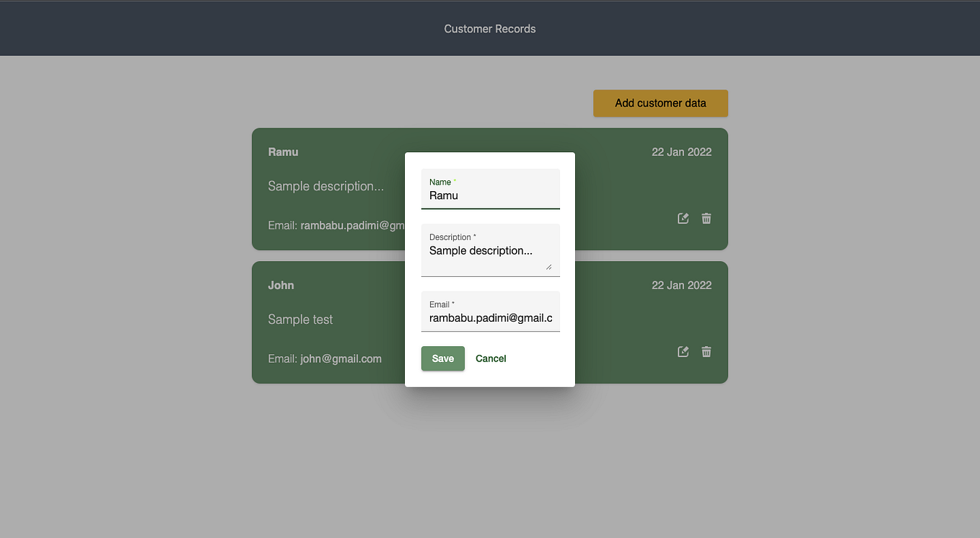Click the email john@gmail.com on John's card
This screenshot has width=980, height=538.
325,358
